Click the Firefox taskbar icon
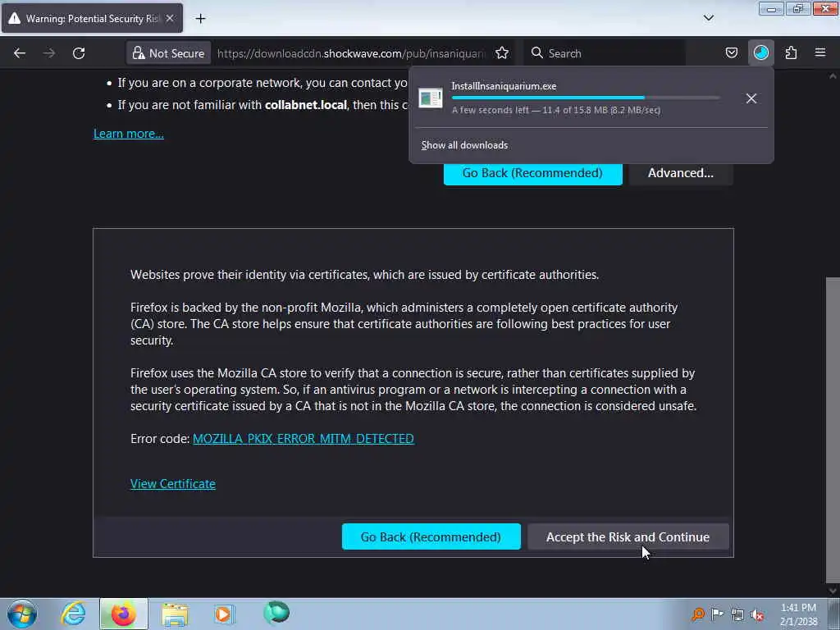The width and height of the screenshot is (840, 630). click(124, 614)
